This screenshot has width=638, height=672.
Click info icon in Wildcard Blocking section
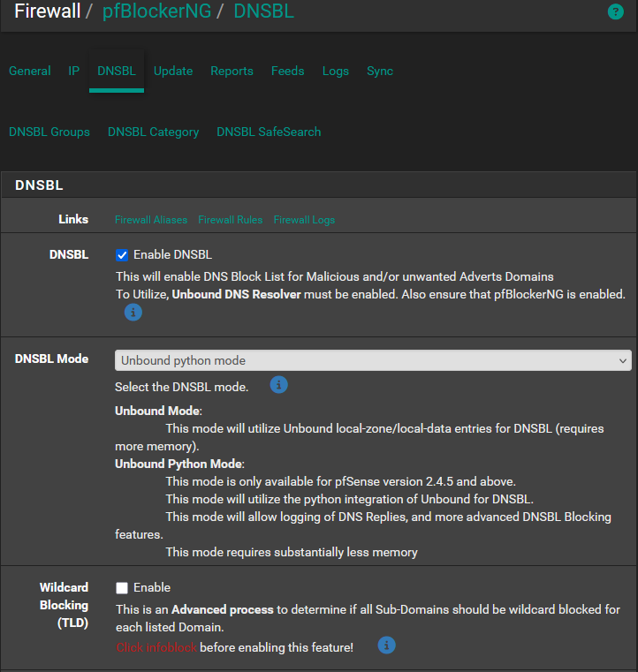386,646
